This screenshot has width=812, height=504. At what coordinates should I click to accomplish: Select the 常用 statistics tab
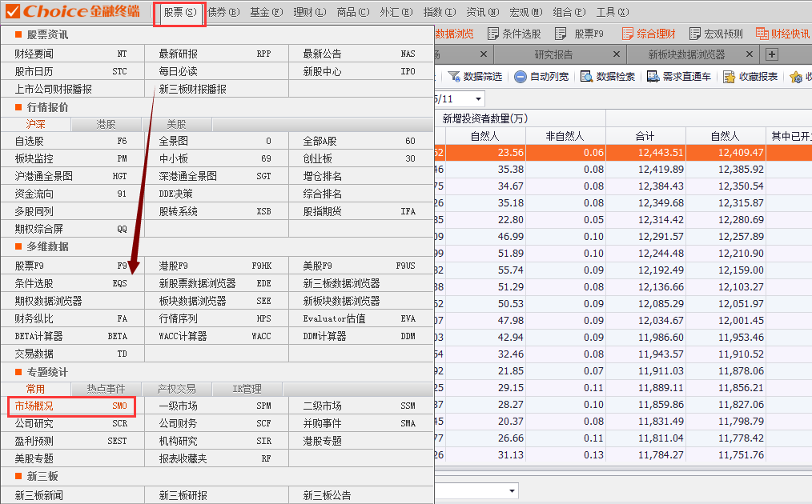36,389
